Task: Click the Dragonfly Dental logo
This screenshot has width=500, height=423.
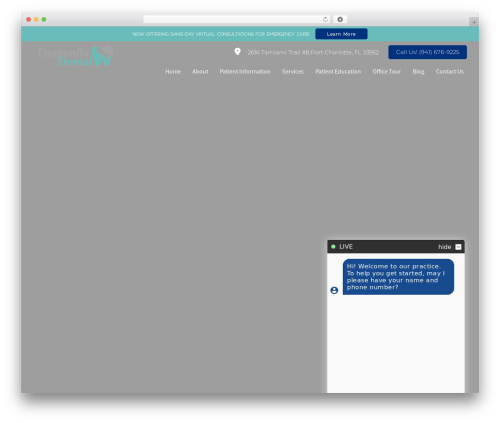Action: point(75,56)
